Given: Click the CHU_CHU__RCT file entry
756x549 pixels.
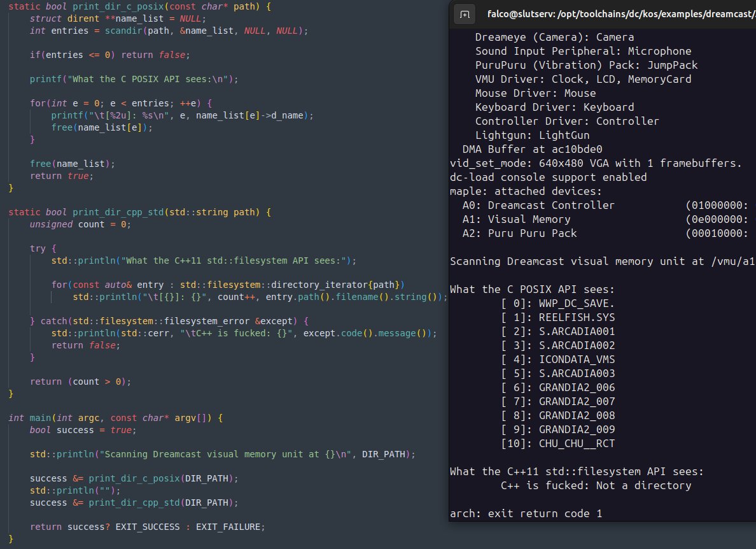Looking at the screenshot, I should (x=577, y=443).
